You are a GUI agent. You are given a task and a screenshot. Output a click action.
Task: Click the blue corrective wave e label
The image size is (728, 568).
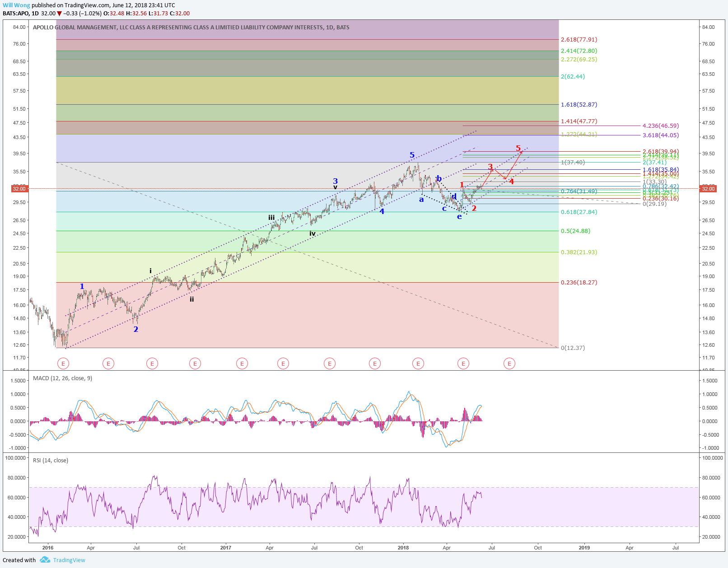[459, 216]
